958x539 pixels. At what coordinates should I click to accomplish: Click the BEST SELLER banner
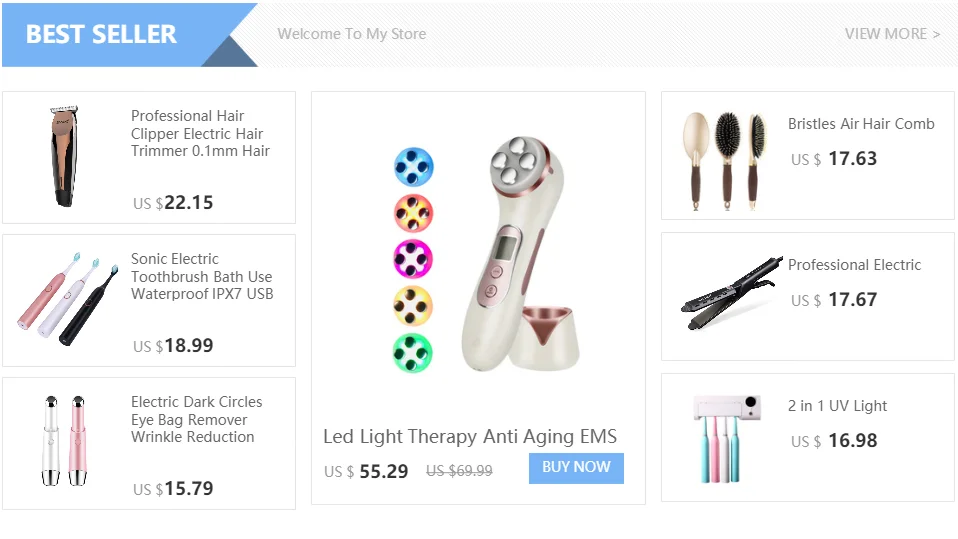(x=130, y=35)
